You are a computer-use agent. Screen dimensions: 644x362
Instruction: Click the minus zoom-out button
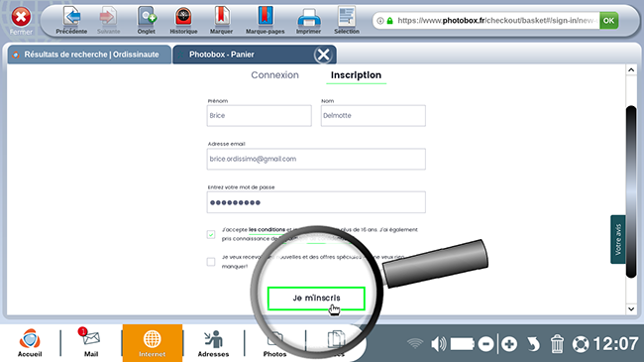(x=485, y=344)
